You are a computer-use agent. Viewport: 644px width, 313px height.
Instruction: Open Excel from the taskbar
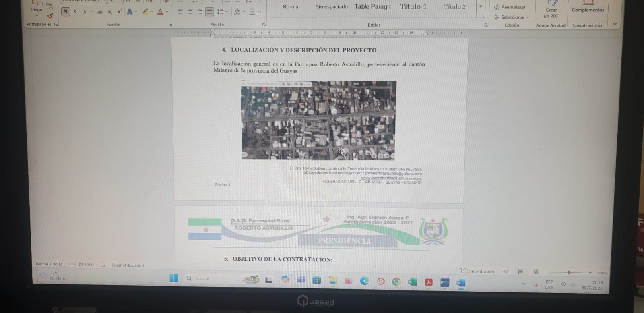[x=412, y=282]
